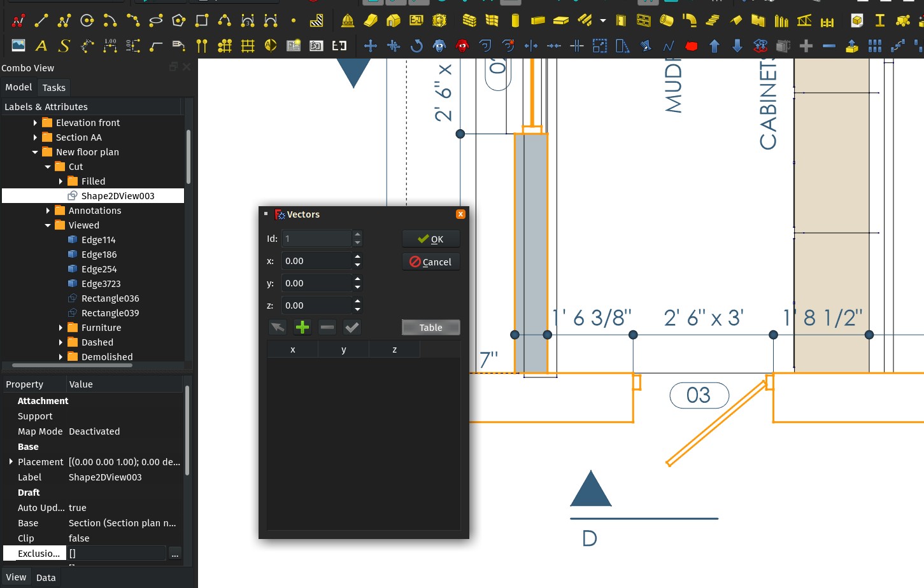The width and height of the screenshot is (924, 588).
Task: Select the Arch Wall tool
Action: pos(469,20)
